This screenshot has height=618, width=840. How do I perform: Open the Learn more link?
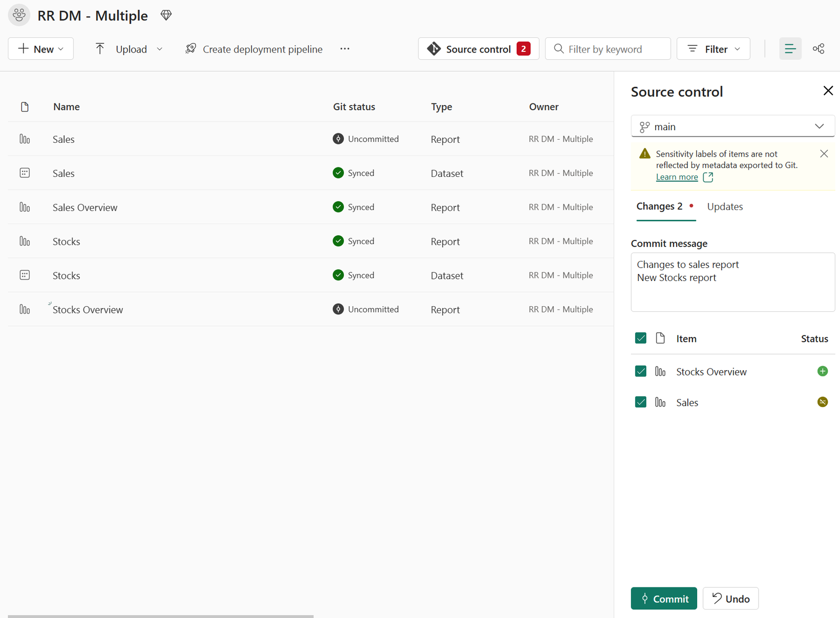(x=677, y=177)
